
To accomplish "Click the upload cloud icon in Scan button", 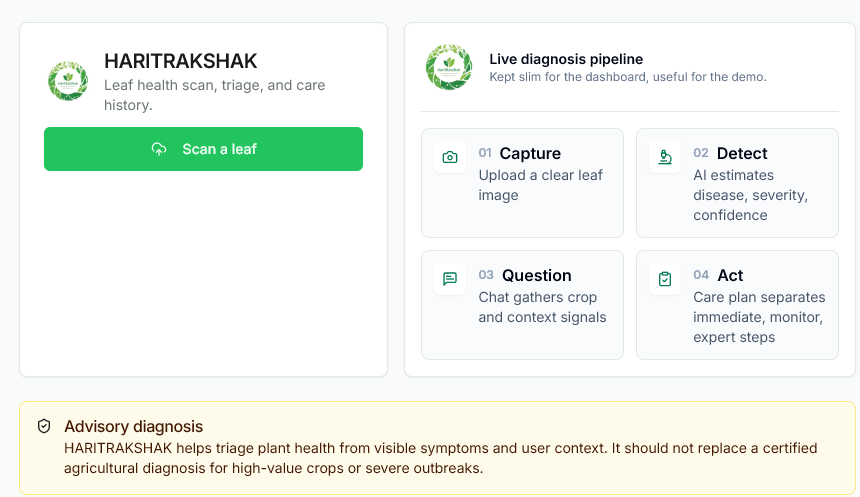I will [159, 149].
